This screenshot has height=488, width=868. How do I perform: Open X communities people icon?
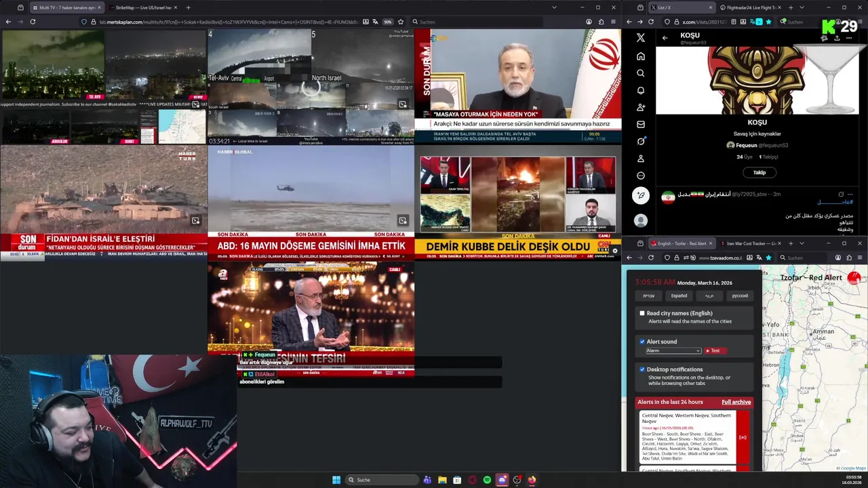point(641,107)
